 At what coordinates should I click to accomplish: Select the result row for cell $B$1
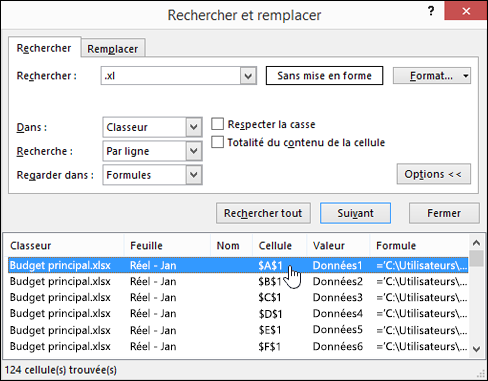pos(238,281)
